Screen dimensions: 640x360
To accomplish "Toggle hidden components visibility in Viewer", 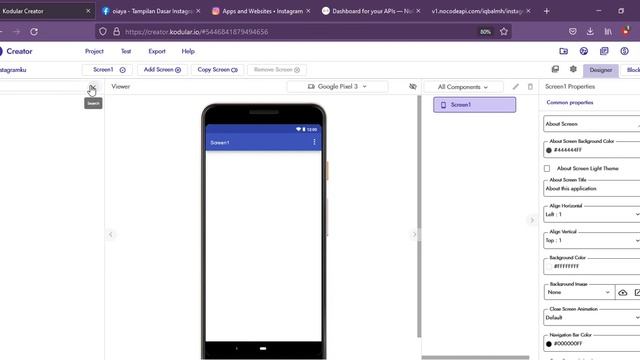I will click(x=413, y=87).
